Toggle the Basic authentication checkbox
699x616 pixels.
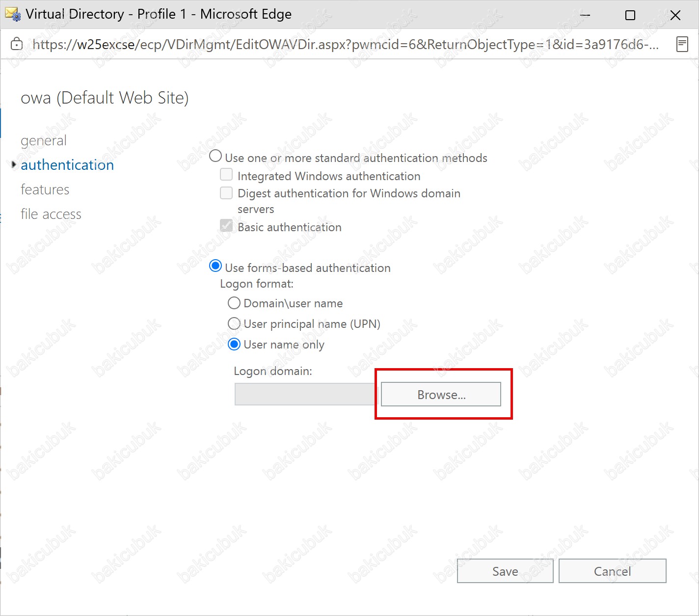click(226, 226)
